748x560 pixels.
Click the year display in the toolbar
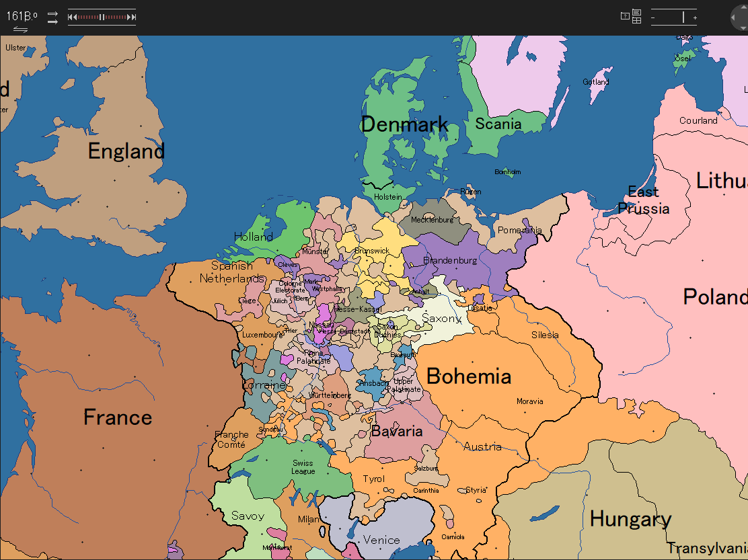[x=21, y=15]
